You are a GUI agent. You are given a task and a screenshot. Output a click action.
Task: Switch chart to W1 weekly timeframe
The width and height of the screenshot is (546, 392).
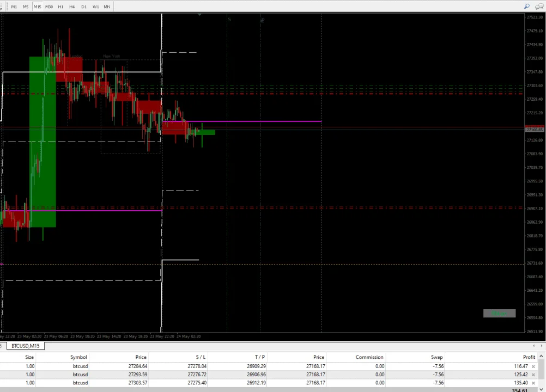coord(96,7)
